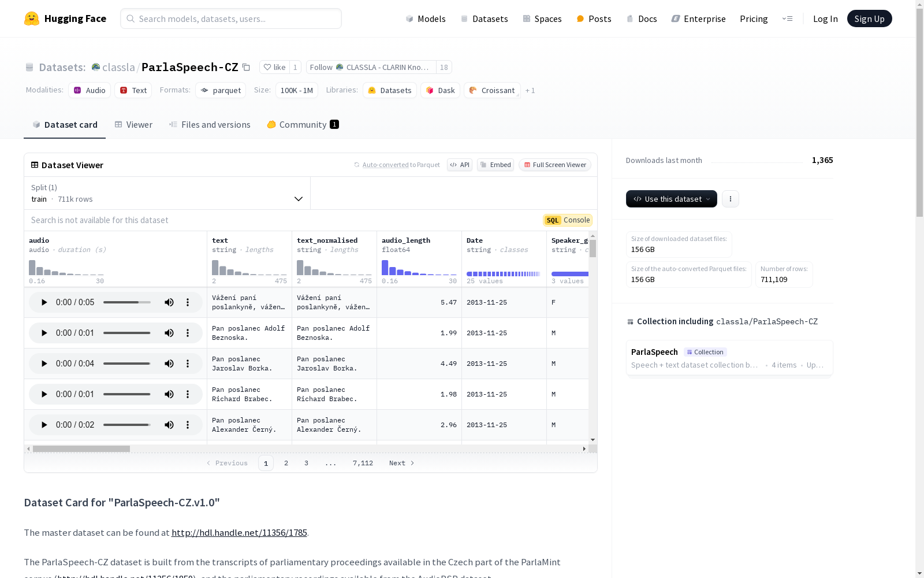Play the Alexander Černý audio clip
This screenshot has height=578, width=924.
click(44, 425)
